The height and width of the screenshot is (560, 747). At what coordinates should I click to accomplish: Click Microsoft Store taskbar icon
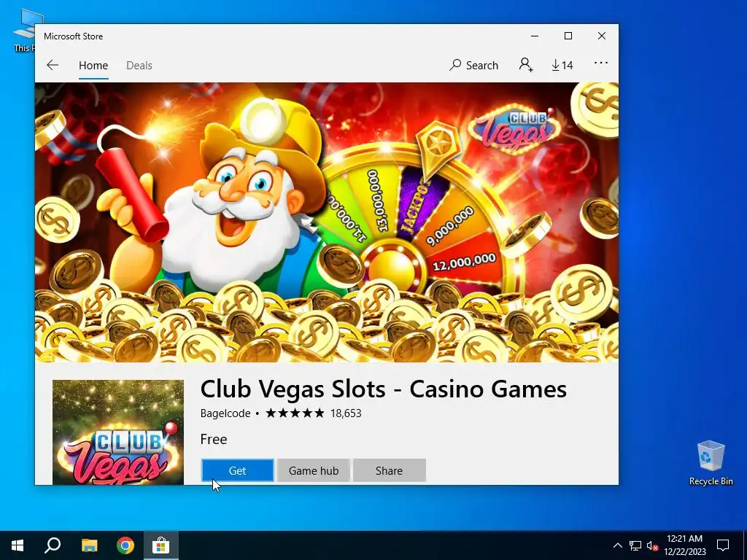tap(161, 545)
